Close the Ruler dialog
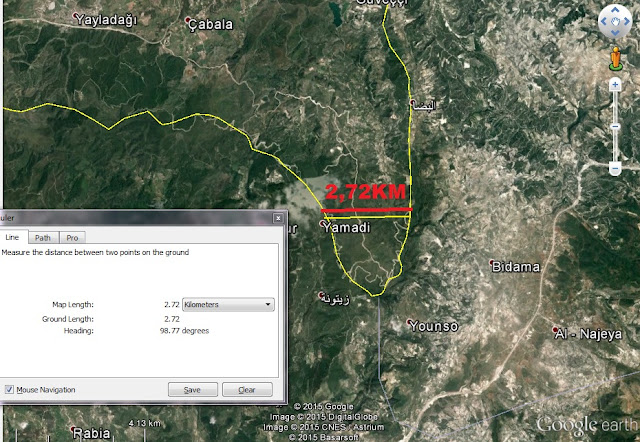Image resolution: width=640 pixels, height=442 pixels. click(278, 218)
